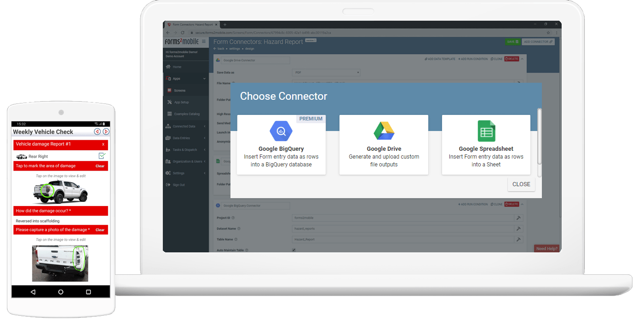Expand Connected Data sidebar section
This screenshot has width=644, height=325.
186,126
